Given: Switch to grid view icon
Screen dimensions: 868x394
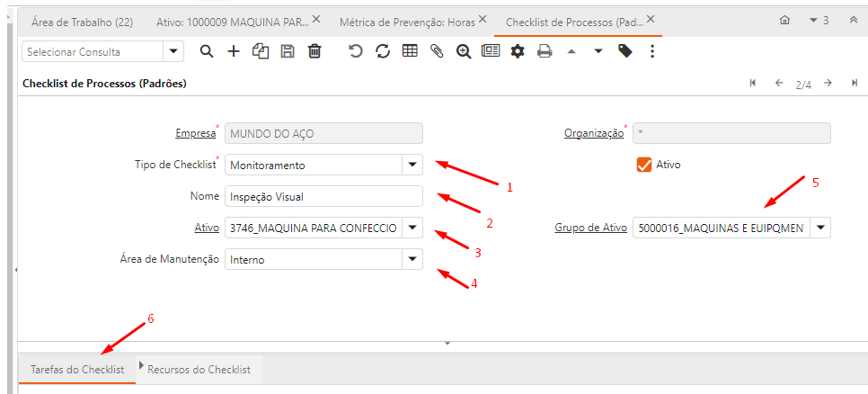Looking at the screenshot, I should (410, 51).
